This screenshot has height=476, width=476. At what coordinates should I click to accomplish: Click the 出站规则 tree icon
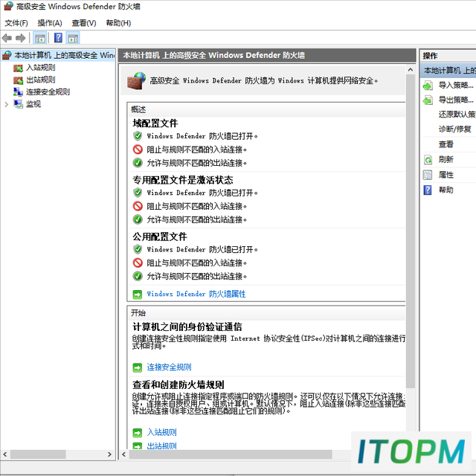(x=18, y=80)
